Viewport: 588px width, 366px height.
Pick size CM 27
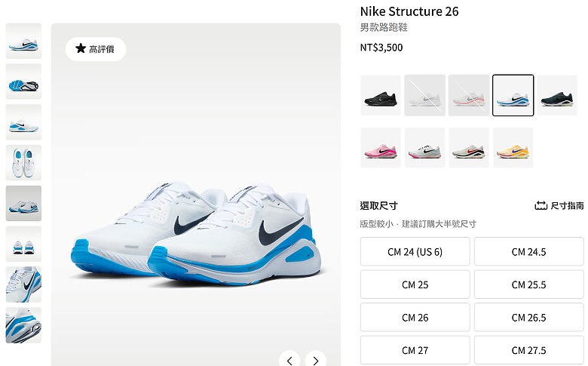(415, 350)
